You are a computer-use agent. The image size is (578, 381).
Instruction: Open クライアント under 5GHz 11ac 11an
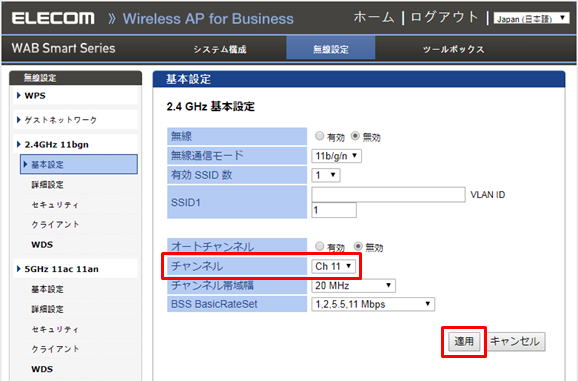point(55,349)
